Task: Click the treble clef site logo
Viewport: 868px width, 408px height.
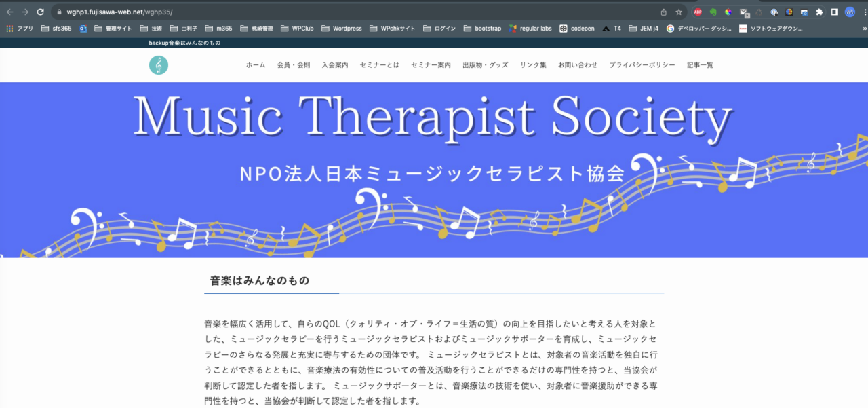Action: [x=159, y=65]
